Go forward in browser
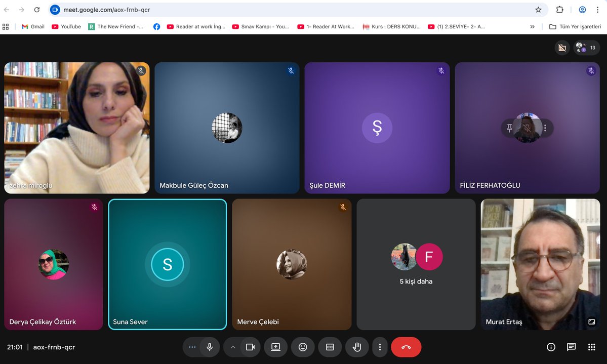Screen dimensions: 607x364 21,10
